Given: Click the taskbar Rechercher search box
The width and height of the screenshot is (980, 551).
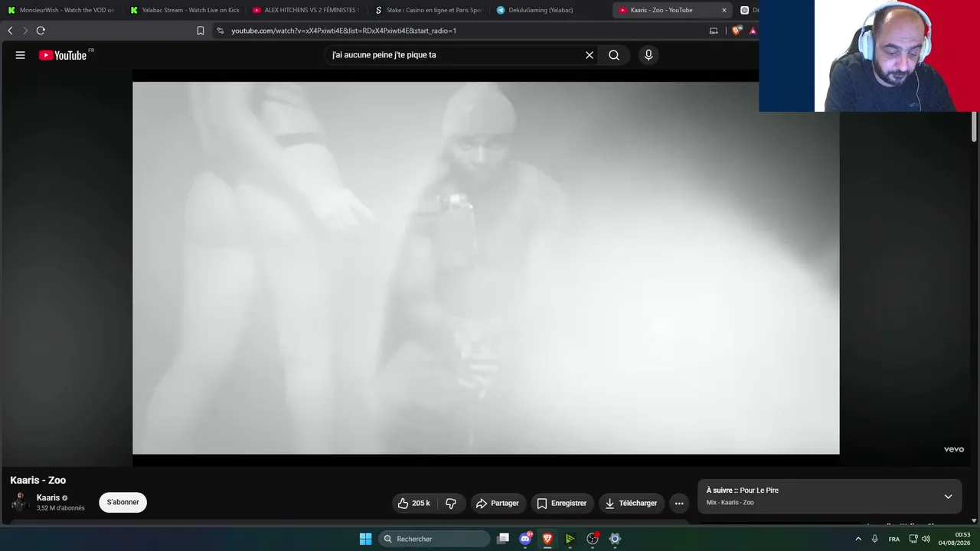Looking at the screenshot, I should tap(434, 539).
